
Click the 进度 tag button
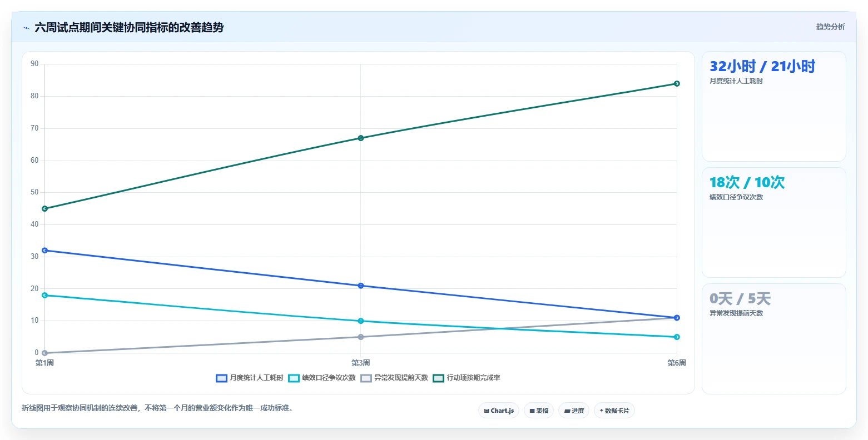[x=574, y=411]
